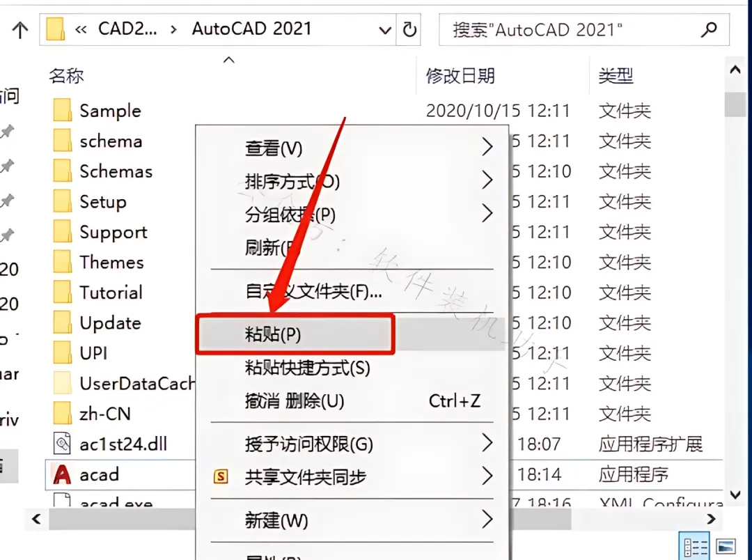752x560 pixels.
Task: Click the vertical scrollbar down arrow
Action: pyautogui.click(x=735, y=495)
